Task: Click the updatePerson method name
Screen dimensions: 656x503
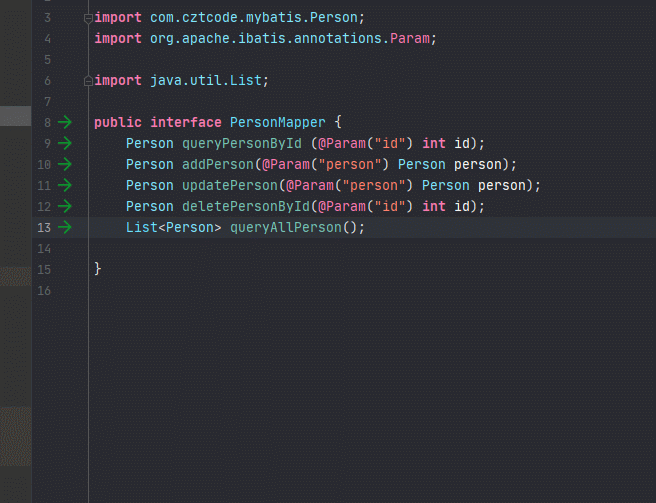Action: pyautogui.click(x=230, y=185)
